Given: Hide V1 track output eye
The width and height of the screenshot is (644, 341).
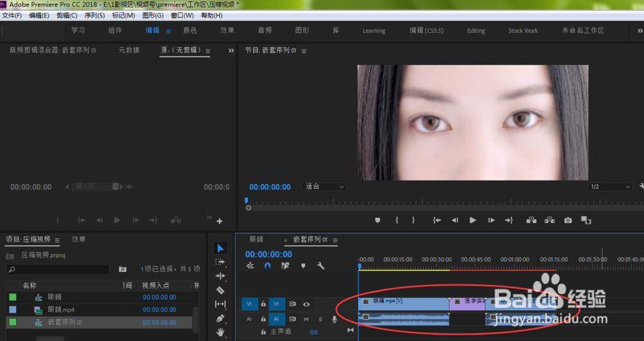Looking at the screenshot, I should [307, 304].
